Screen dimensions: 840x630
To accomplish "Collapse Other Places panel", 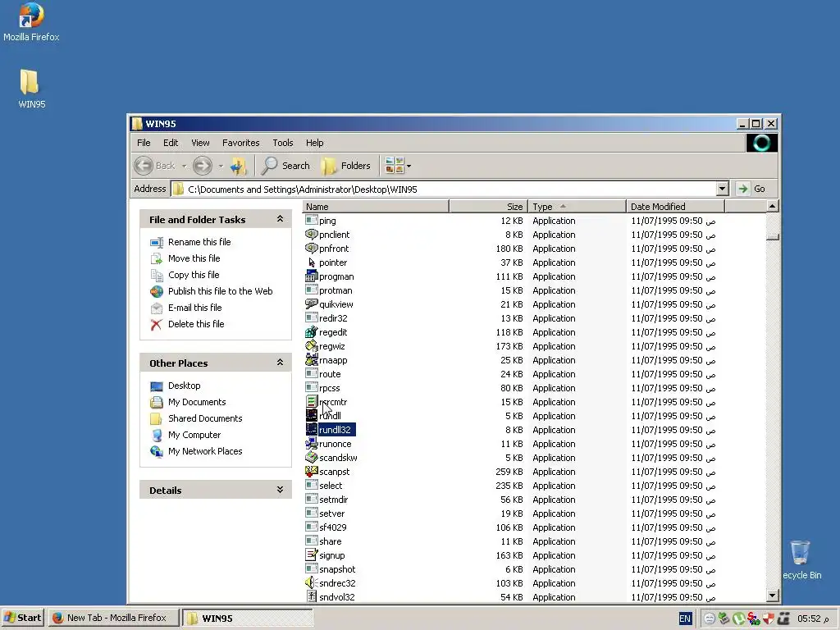I will point(280,363).
